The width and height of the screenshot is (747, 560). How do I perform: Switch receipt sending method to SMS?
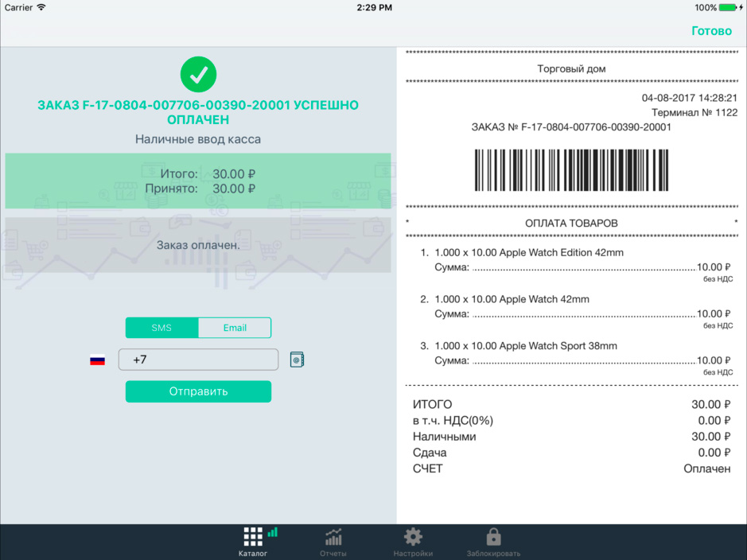pos(161,327)
